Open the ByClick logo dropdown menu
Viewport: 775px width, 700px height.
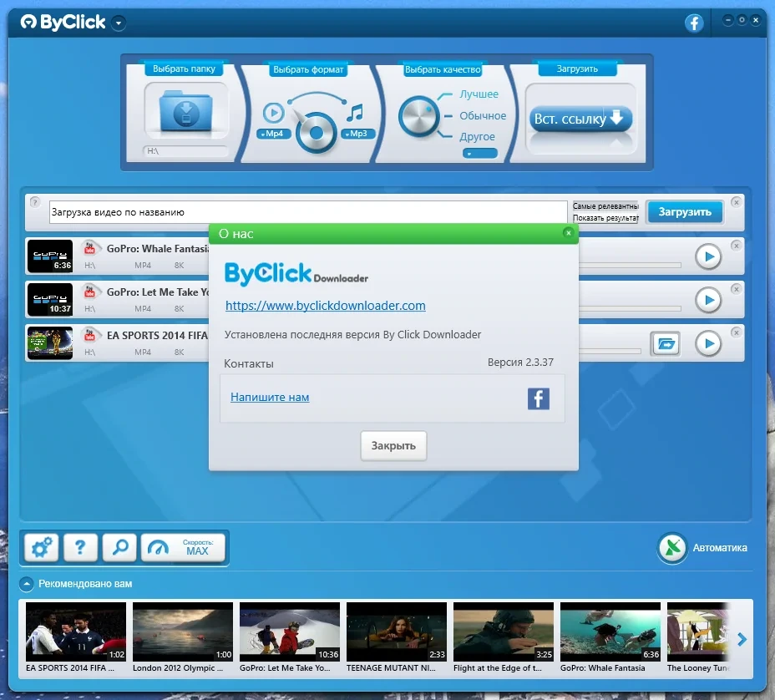click(119, 23)
